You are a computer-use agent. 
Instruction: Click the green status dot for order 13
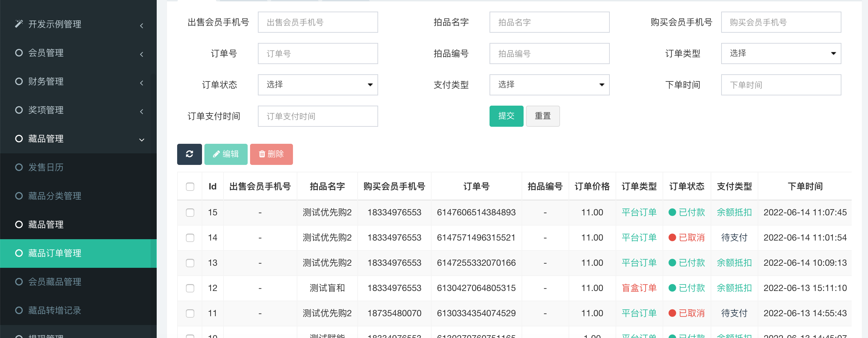(x=672, y=263)
